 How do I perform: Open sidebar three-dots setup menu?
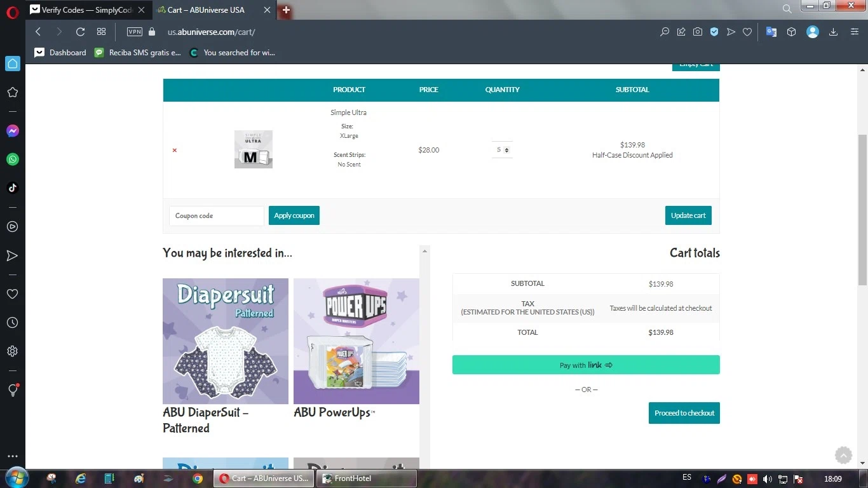pos(12,456)
